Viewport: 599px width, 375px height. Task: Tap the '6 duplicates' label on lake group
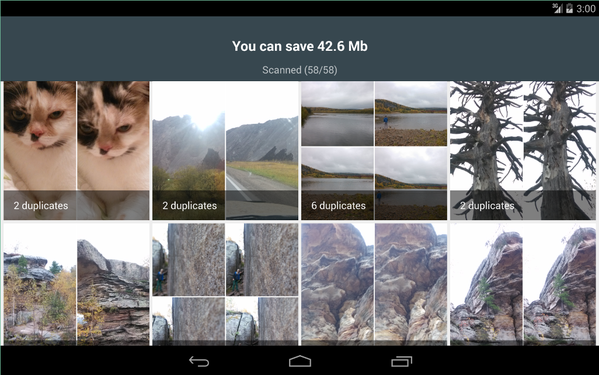[x=338, y=205]
